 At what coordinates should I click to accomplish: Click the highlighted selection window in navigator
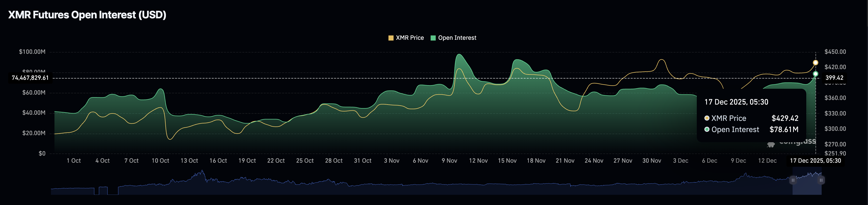807,185
